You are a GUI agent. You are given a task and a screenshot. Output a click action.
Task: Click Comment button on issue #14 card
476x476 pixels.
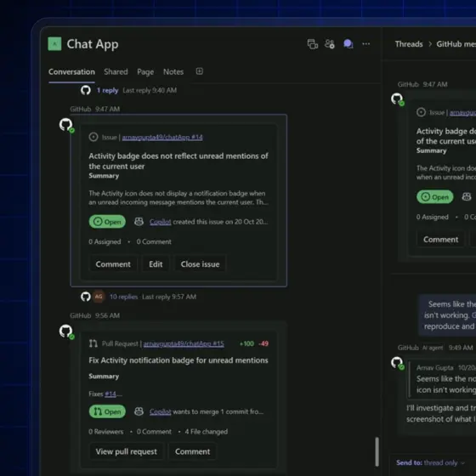113,264
